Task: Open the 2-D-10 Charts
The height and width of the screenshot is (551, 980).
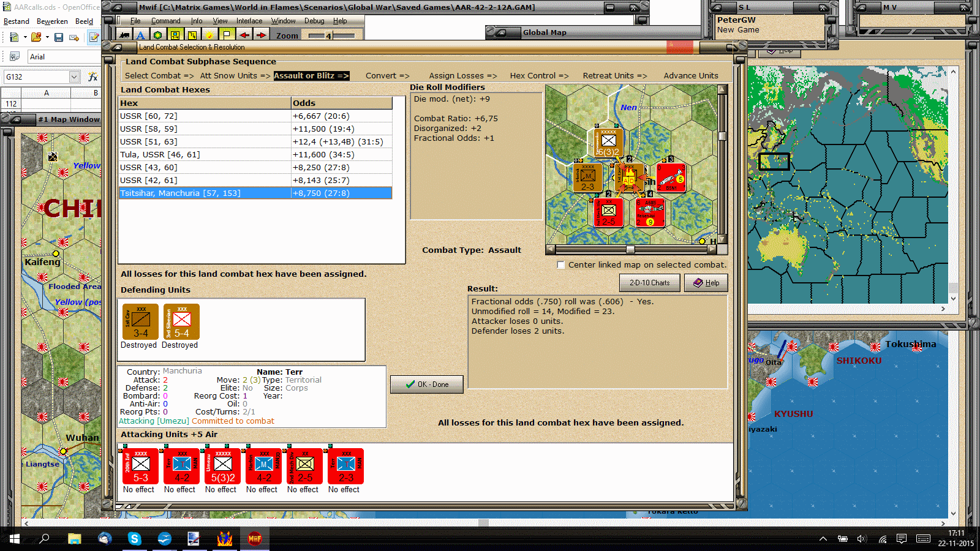Action: pos(650,283)
